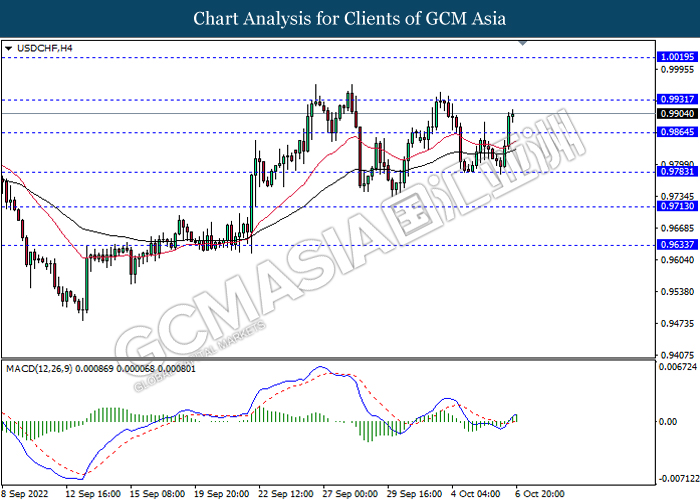
Task: Select the 0.97130 level label
Action: click(677, 206)
